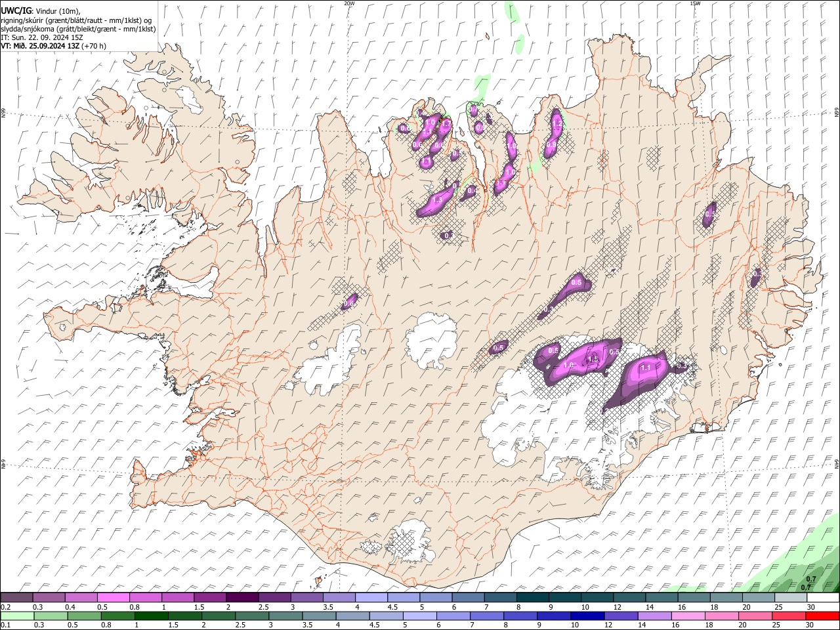The image size is (840, 630).
Task: Click the upper legend swatch between 0.2 and 0.3
Action: point(17,598)
